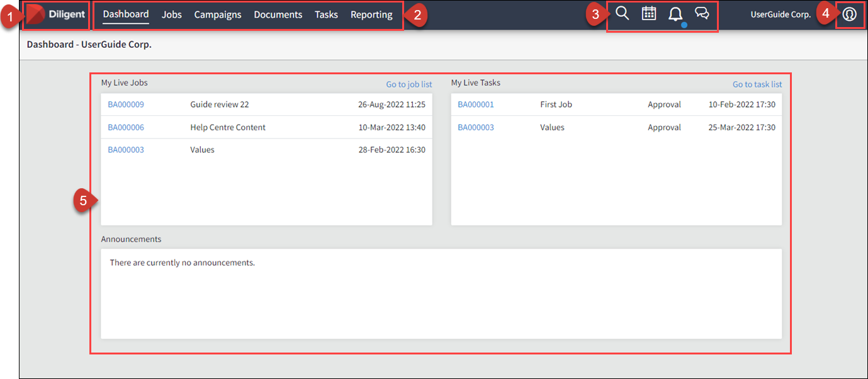Open the calendar icon in header

pos(648,13)
